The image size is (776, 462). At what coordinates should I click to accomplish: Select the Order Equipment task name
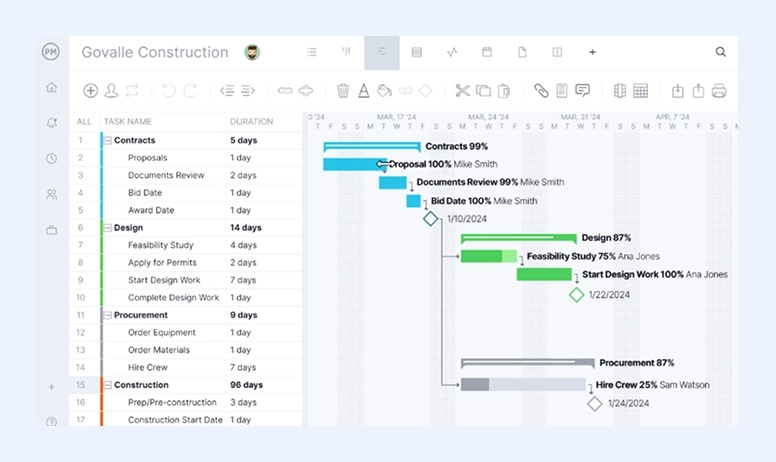pos(162,332)
